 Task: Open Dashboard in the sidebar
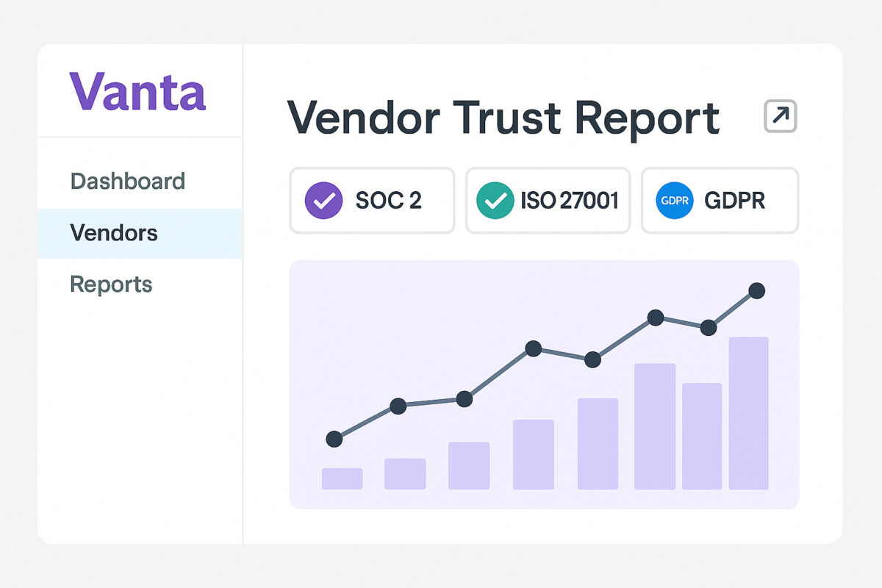click(x=127, y=181)
